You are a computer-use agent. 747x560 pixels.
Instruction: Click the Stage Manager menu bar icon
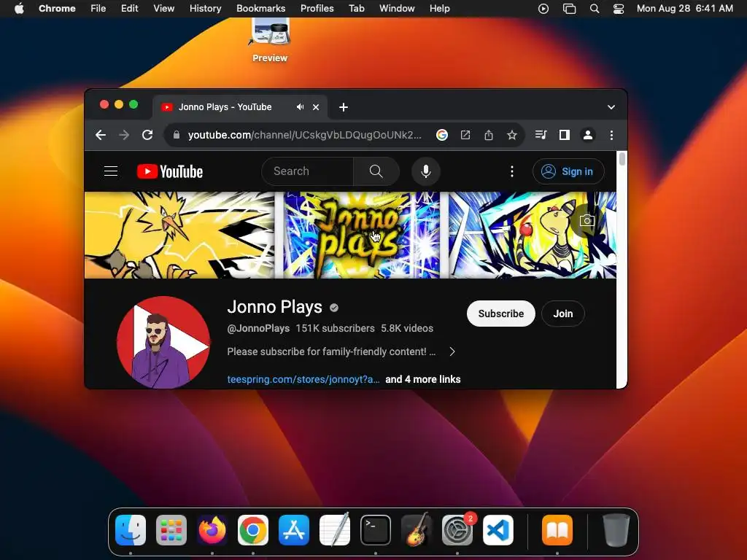[569, 9]
